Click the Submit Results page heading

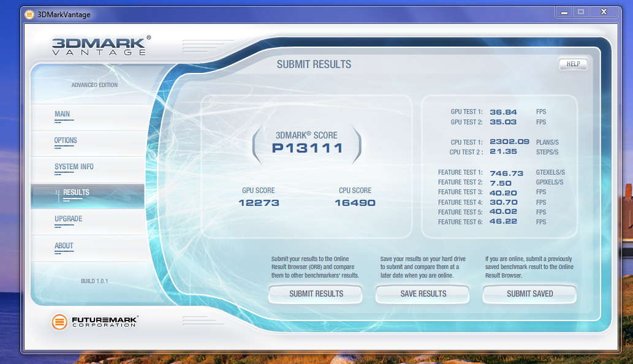pyautogui.click(x=314, y=64)
